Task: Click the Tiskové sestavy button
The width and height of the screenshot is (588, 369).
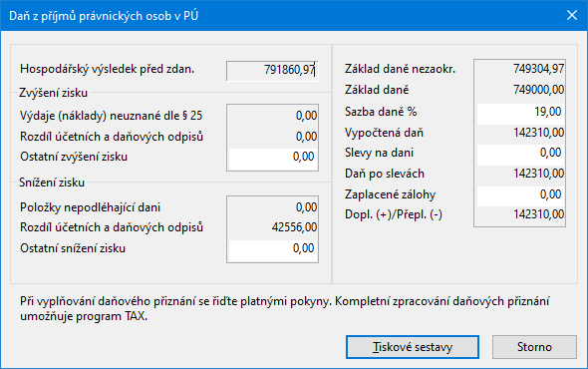Action: (x=413, y=347)
